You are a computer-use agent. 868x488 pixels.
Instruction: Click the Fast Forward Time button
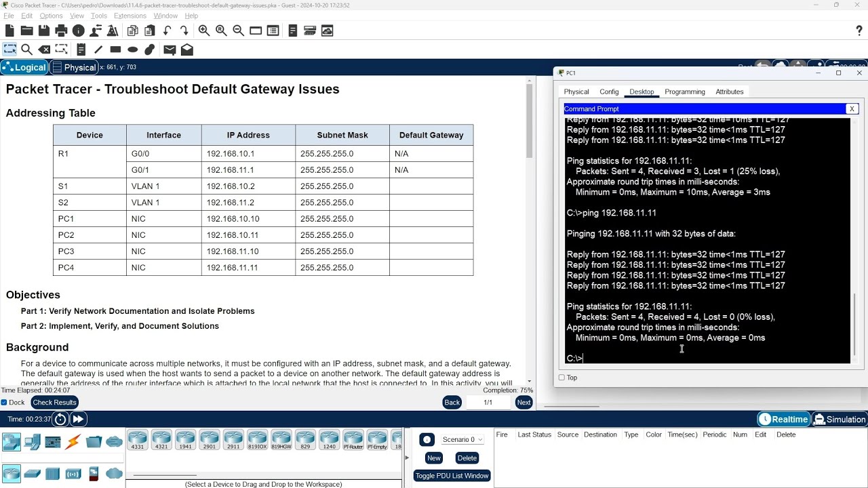(79, 419)
